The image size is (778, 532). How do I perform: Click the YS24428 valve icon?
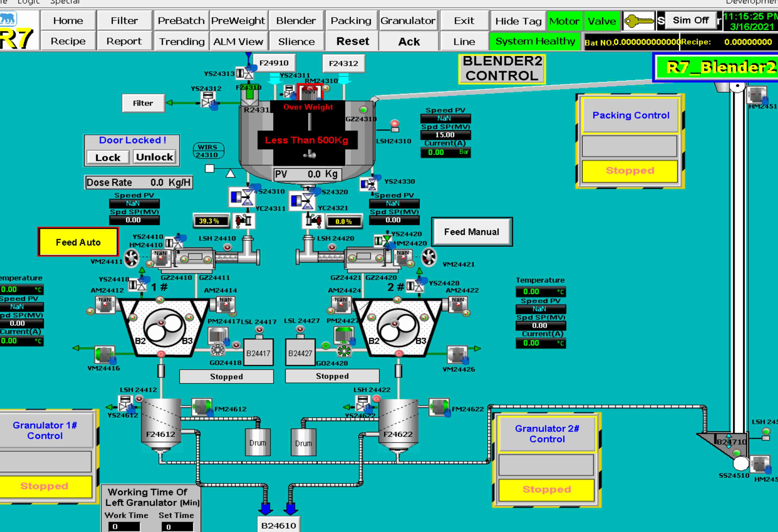[415, 286]
